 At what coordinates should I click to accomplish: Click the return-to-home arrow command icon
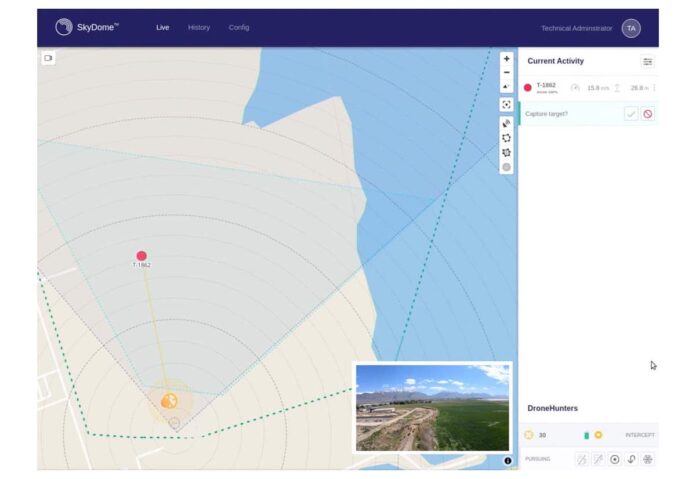click(631, 459)
